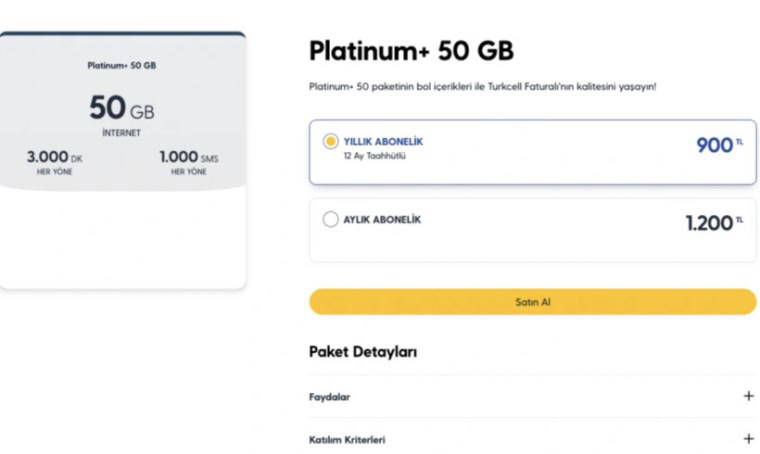Click the small Platinum+ 50 GB card title

[x=121, y=66]
